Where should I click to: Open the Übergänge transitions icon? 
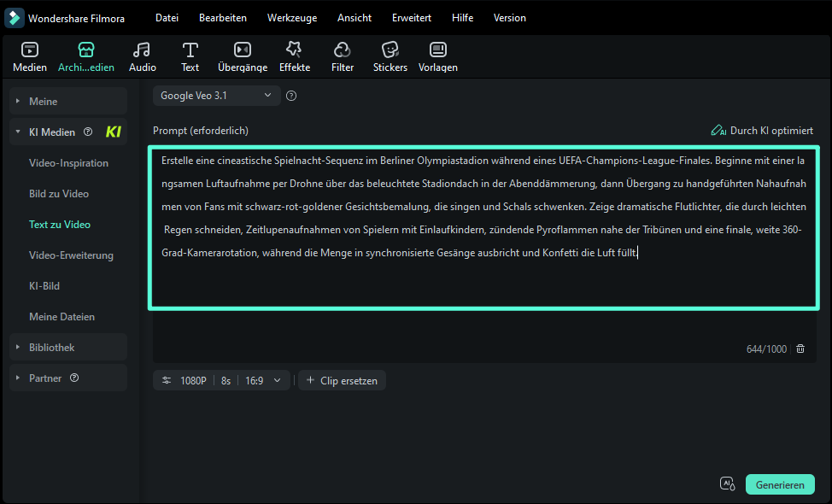[x=243, y=50]
